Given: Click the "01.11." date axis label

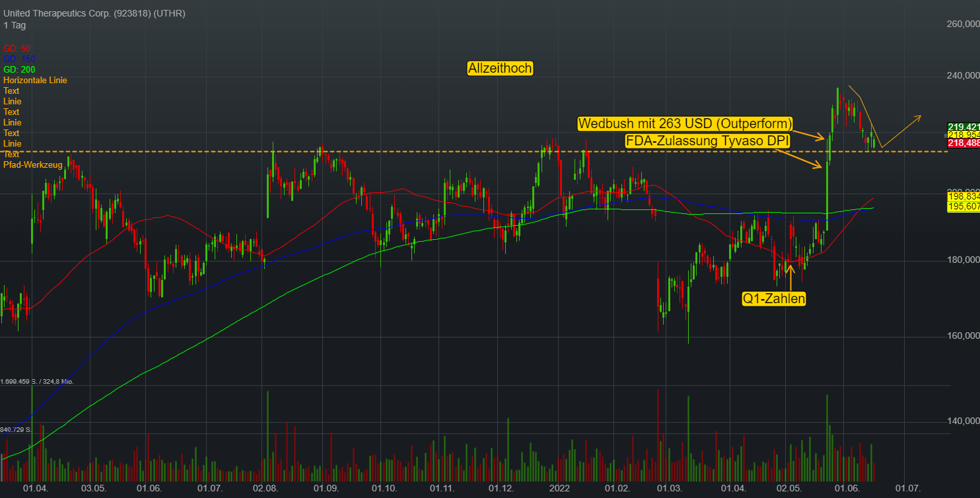Looking at the screenshot, I should pos(442,488).
